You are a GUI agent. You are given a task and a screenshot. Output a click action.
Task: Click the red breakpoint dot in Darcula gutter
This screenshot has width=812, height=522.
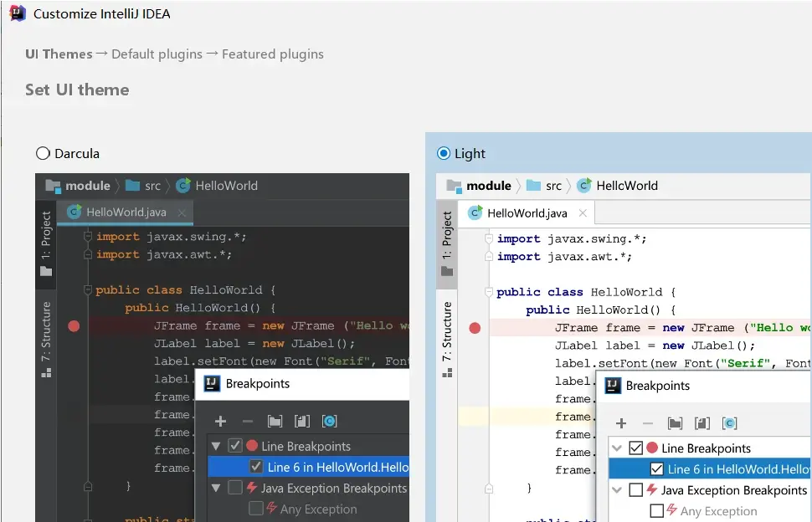[x=74, y=326]
